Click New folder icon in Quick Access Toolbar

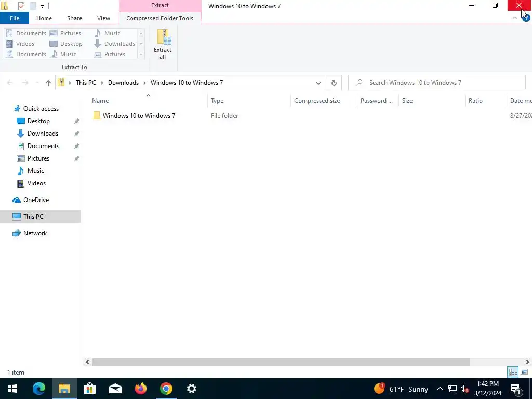[x=33, y=6]
